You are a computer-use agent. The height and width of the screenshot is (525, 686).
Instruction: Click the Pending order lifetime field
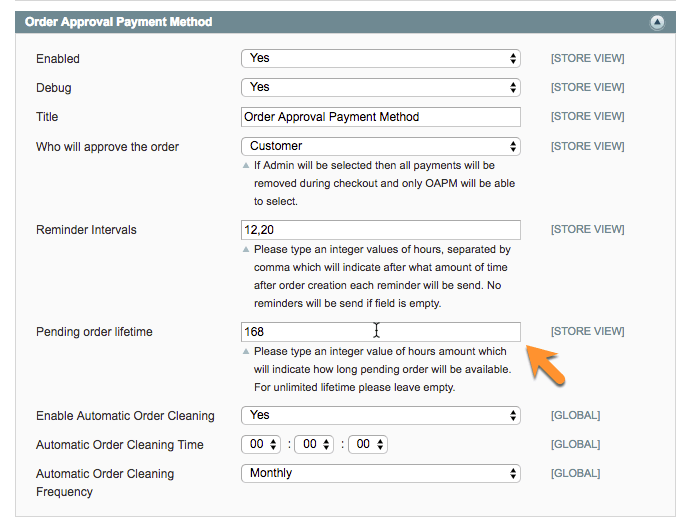click(380, 331)
